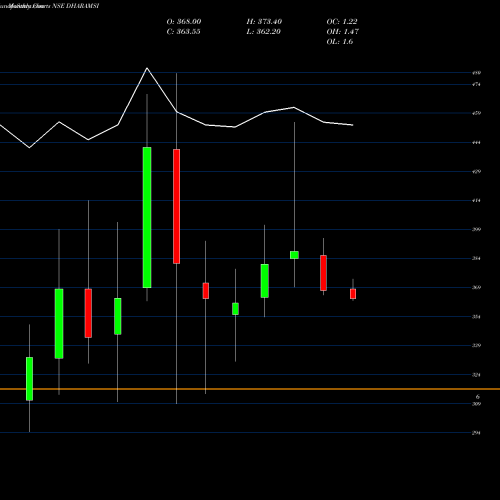Select the tallest red candlestick body
This screenshot has width=500, height=500.
pos(176,206)
